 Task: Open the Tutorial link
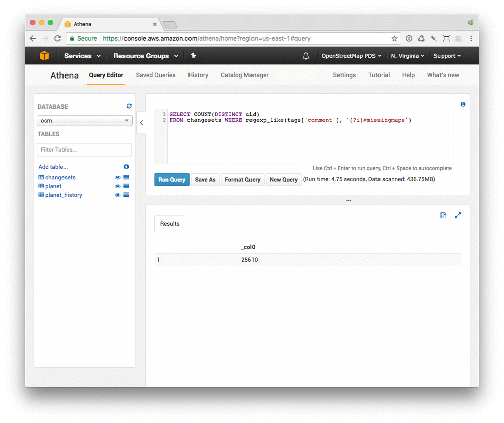379,75
